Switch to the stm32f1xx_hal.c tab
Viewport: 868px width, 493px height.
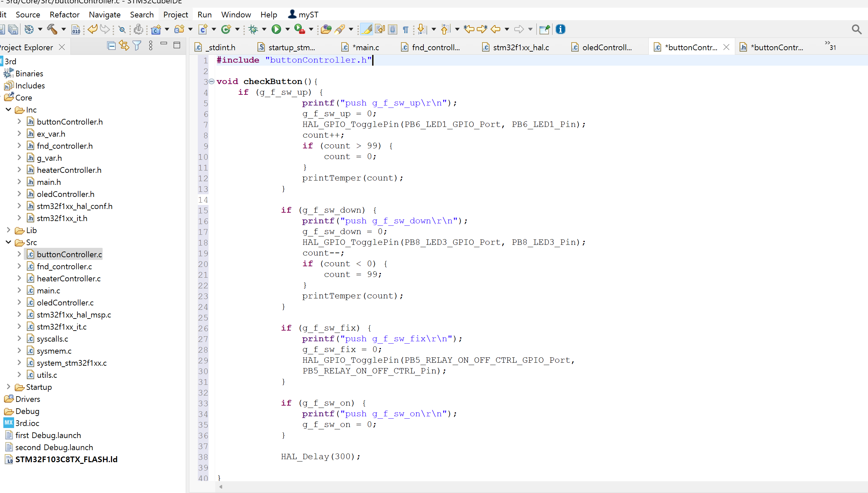521,48
